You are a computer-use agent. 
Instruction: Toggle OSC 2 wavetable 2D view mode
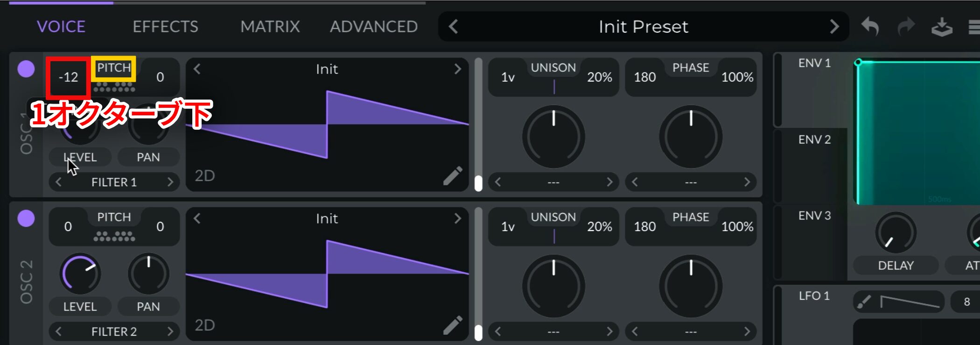[x=204, y=325]
